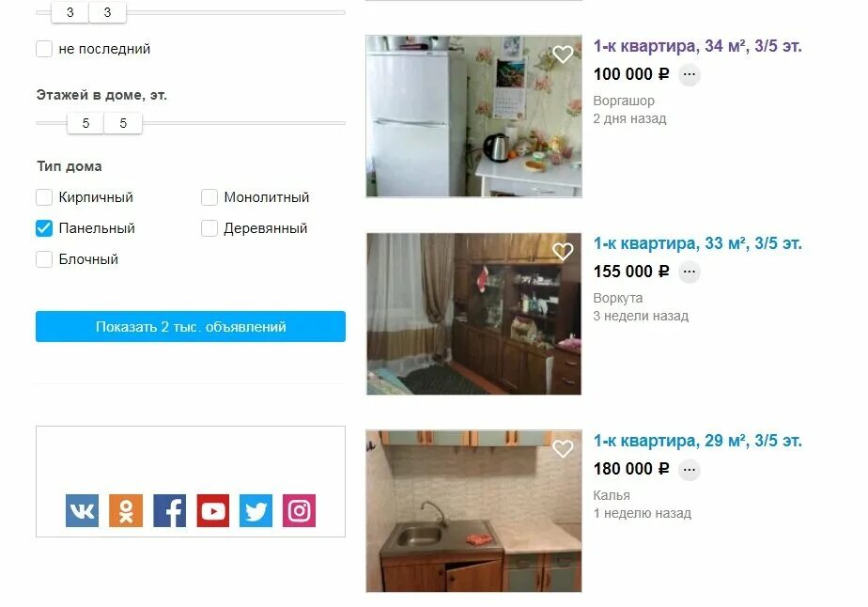Check the 'не последний' floor checkbox
This screenshot has width=868, height=607.
pyautogui.click(x=44, y=49)
